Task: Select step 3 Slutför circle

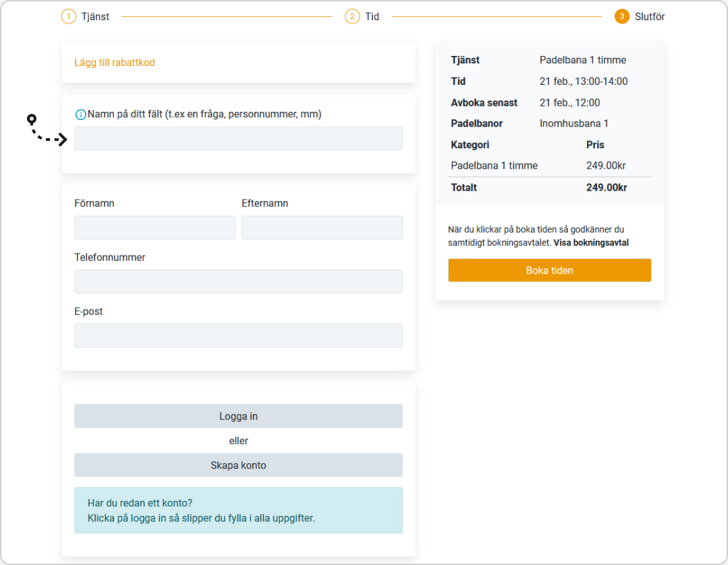Action: click(x=621, y=17)
